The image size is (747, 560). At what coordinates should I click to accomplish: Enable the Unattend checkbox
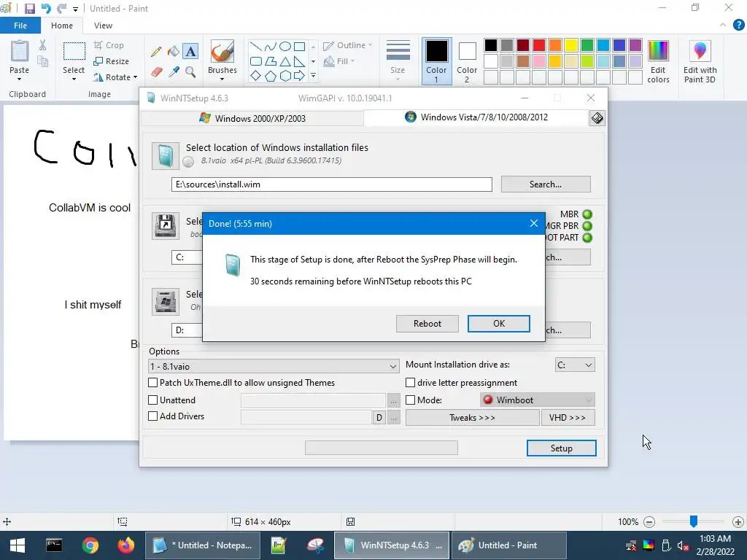[x=153, y=400]
